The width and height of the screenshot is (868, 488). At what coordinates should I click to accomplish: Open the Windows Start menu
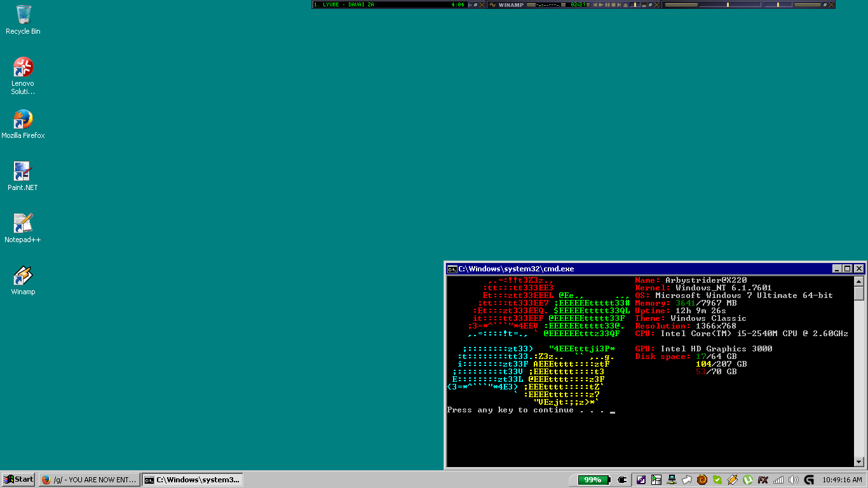coord(18,480)
